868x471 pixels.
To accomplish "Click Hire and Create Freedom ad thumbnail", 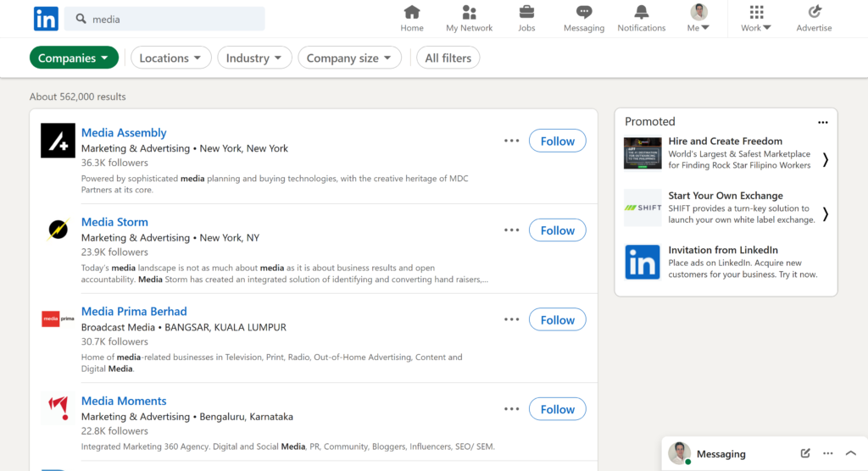I will click(643, 153).
